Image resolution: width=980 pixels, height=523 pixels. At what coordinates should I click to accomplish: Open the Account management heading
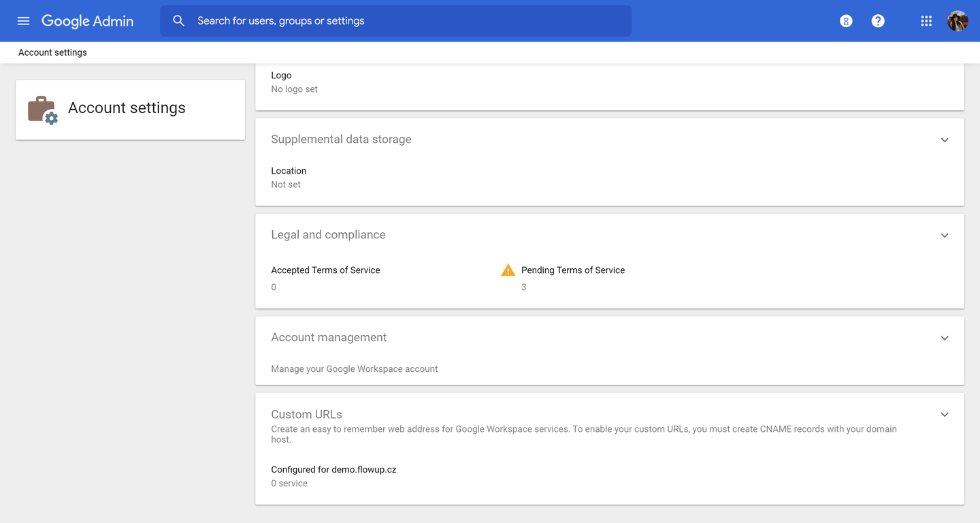coord(329,337)
